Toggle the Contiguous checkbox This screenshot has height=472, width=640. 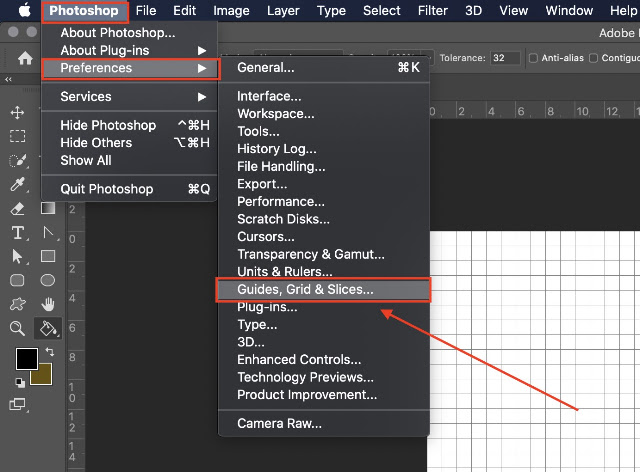pyautogui.click(x=593, y=58)
